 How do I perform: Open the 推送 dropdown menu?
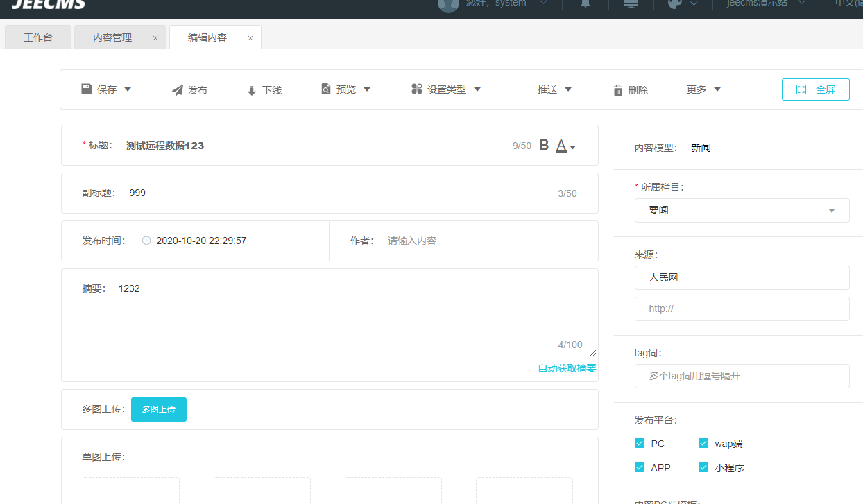(554, 89)
